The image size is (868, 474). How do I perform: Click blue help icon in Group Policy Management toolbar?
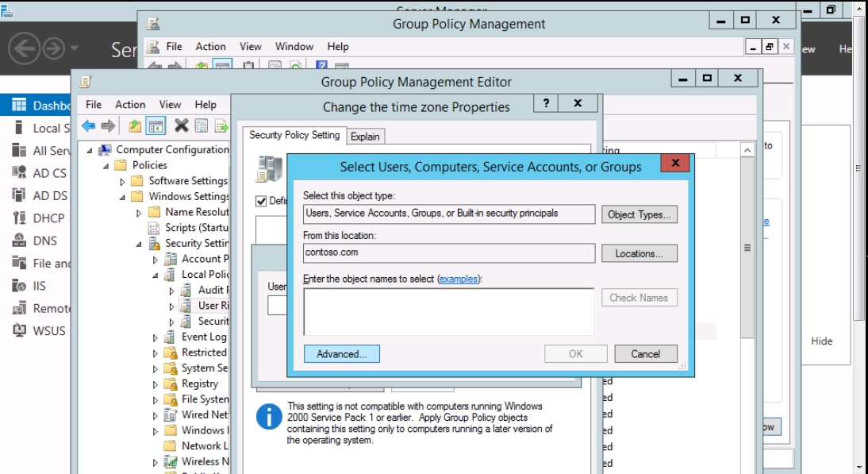(321, 66)
